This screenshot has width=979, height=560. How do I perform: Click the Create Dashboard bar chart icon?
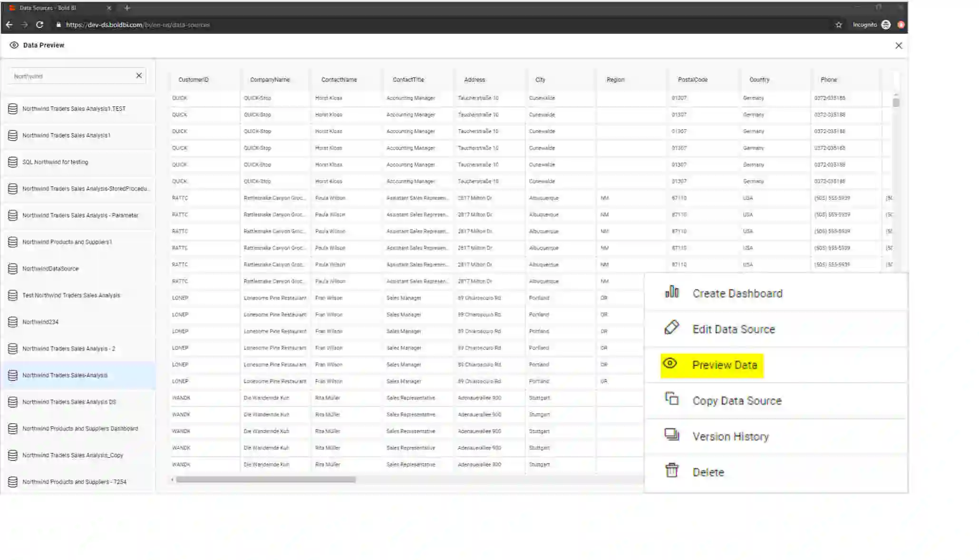(x=671, y=292)
